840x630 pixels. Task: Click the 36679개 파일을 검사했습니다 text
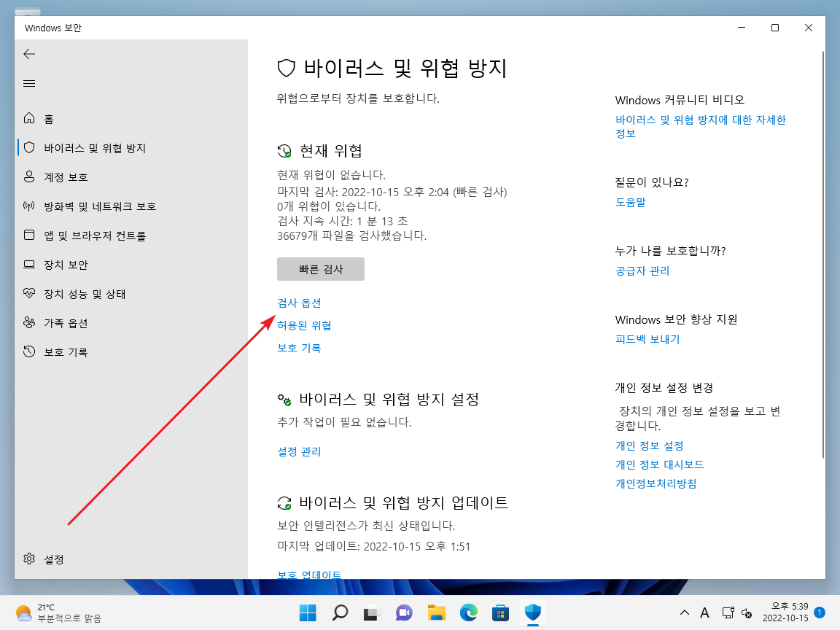(352, 236)
